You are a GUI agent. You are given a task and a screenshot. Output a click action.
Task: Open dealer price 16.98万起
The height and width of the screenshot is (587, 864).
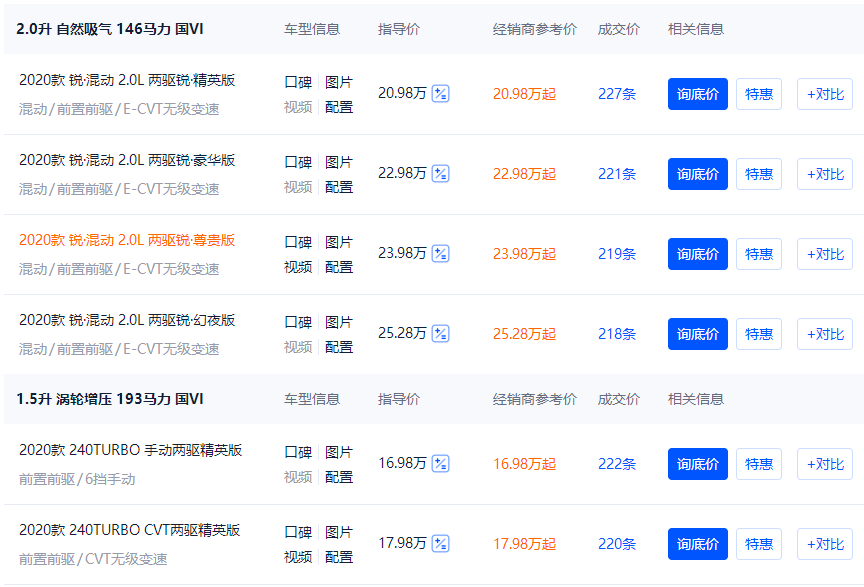525,464
